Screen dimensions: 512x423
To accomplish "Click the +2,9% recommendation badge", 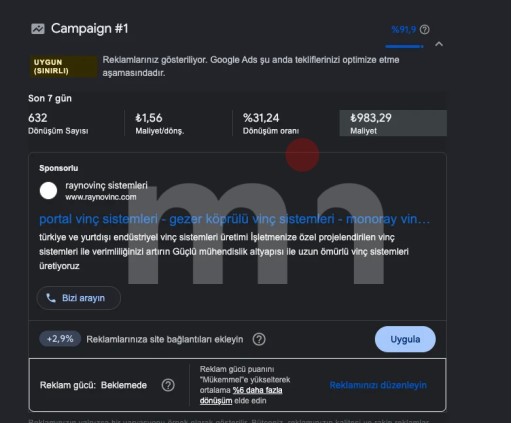I will click(60, 339).
